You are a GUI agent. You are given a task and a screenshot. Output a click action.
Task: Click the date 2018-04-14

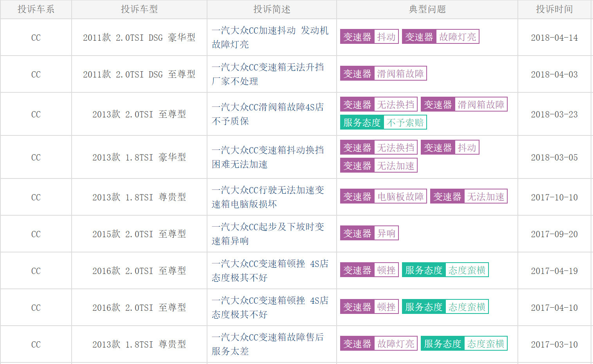coord(554,38)
